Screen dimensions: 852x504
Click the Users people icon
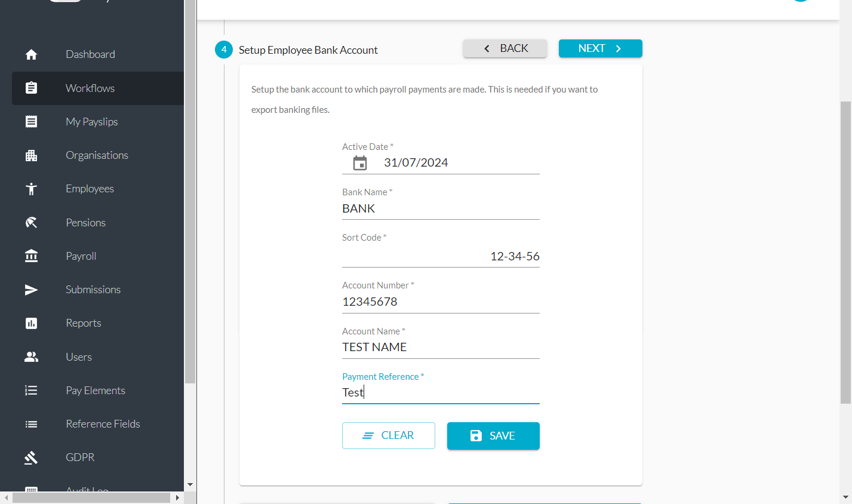tap(32, 357)
